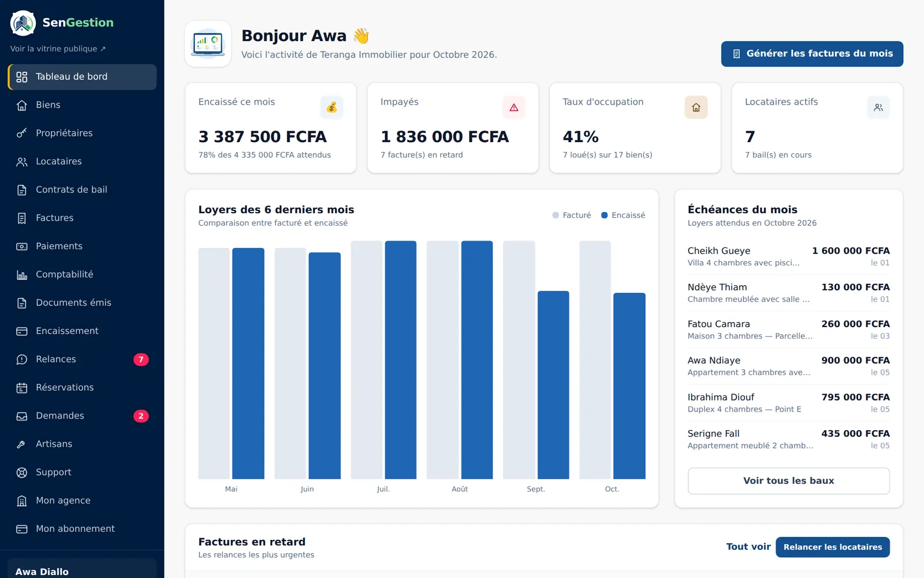This screenshot has height=578, width=924.
Task: Open the Support lifebuoy icon
Action: [x=22, y=473]
